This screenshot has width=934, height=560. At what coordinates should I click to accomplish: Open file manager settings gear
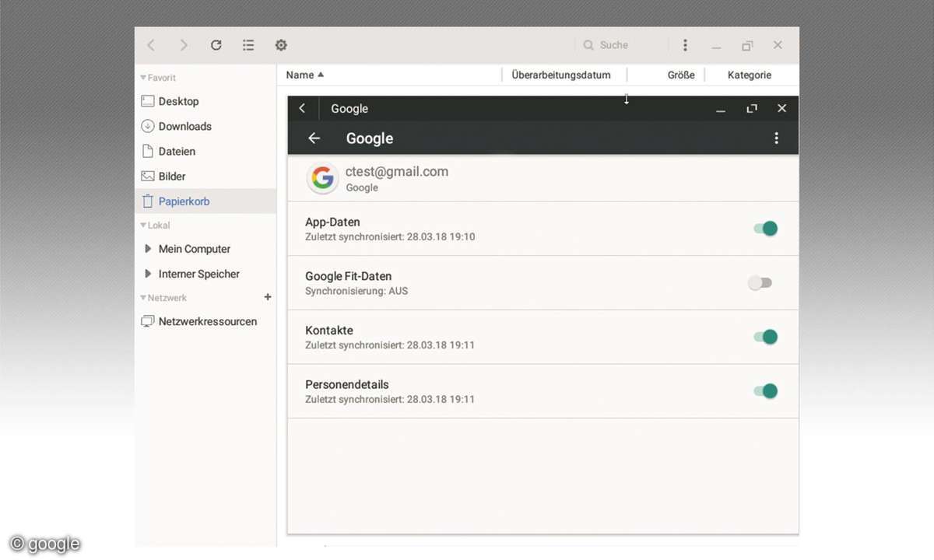pos(281,45)
